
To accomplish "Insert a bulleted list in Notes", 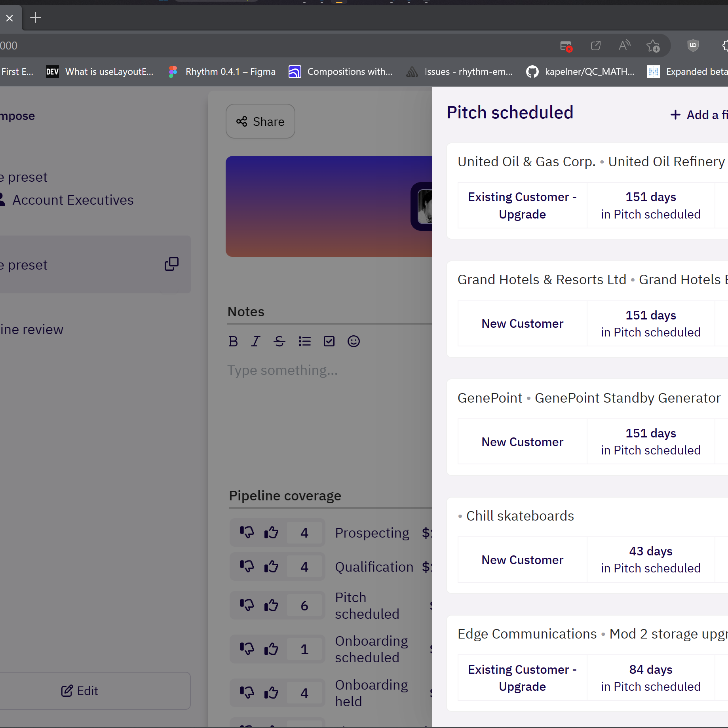I will click(x=304, y=341).
